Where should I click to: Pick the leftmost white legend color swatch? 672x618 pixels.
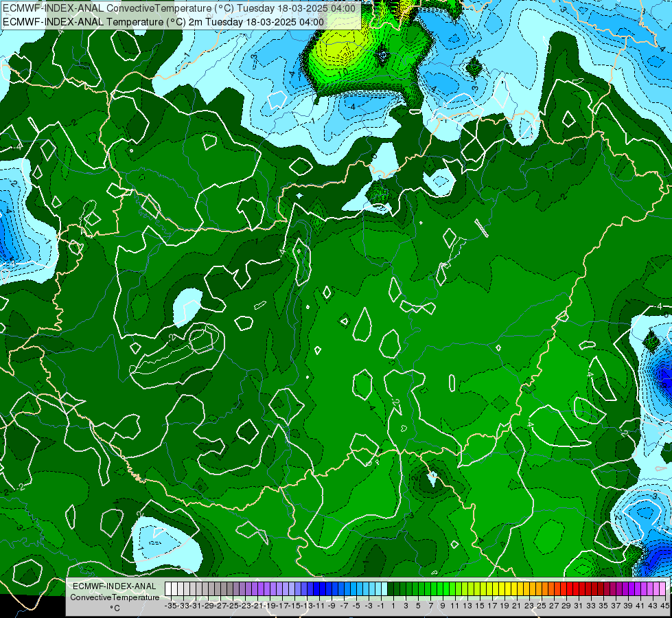168,589
